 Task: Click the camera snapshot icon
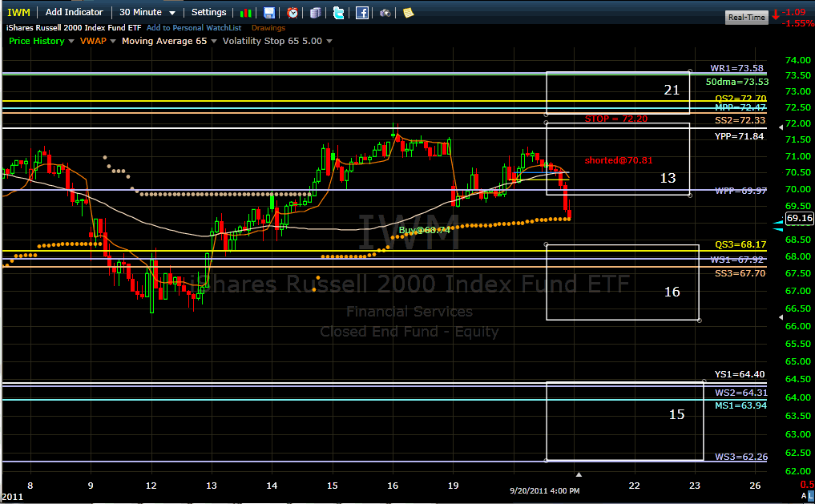tap(385, 13)
